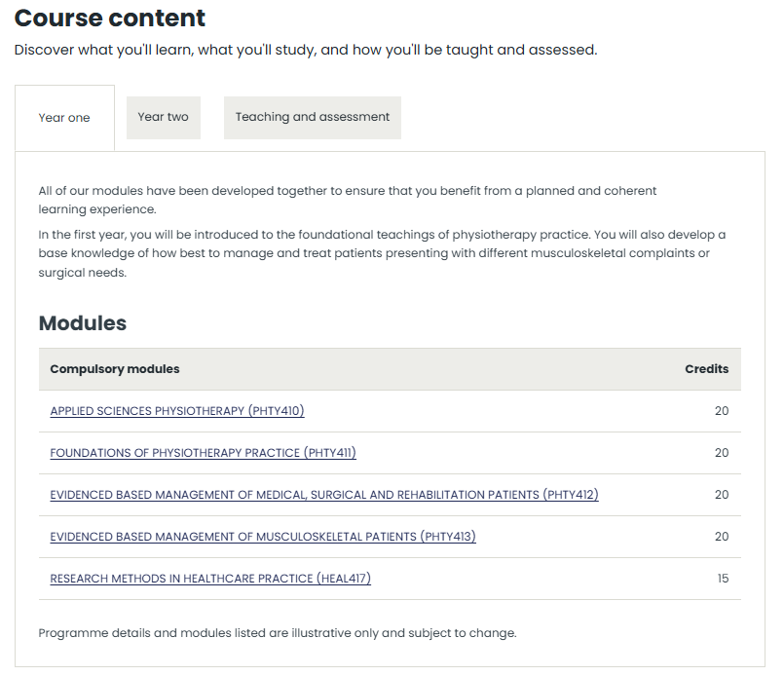Click the credit value in the PHTY410 row

721,411
